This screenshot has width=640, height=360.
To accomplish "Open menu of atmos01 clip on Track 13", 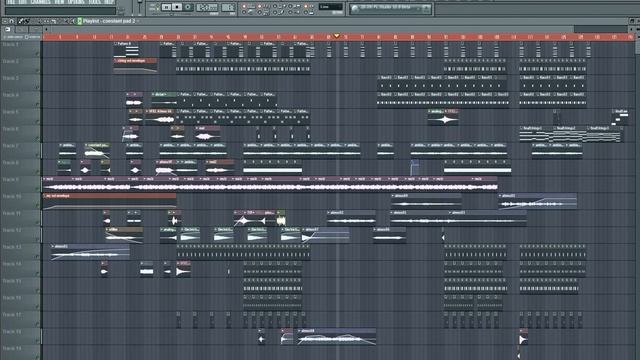I will (x=53, y=247).
